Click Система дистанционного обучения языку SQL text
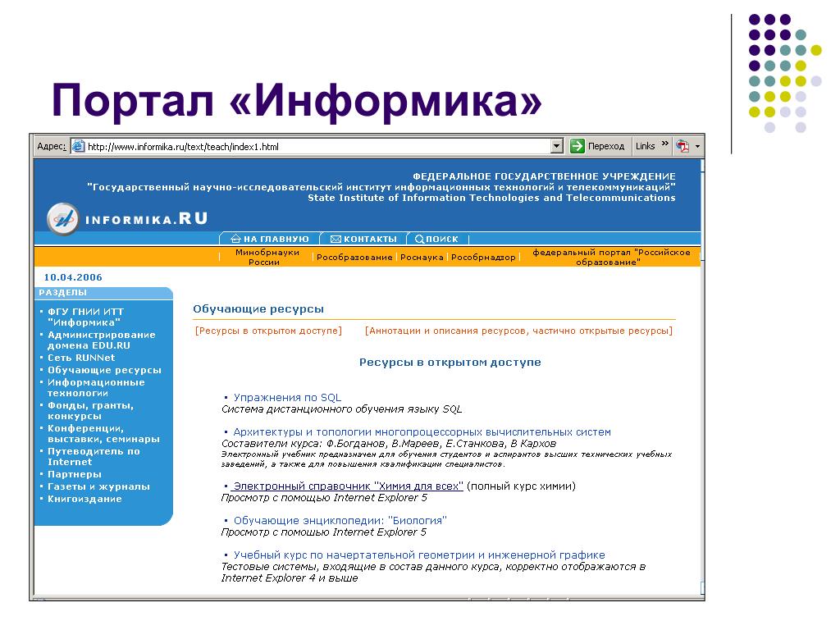Screen dimensions: 840x630 click(342, 409)
